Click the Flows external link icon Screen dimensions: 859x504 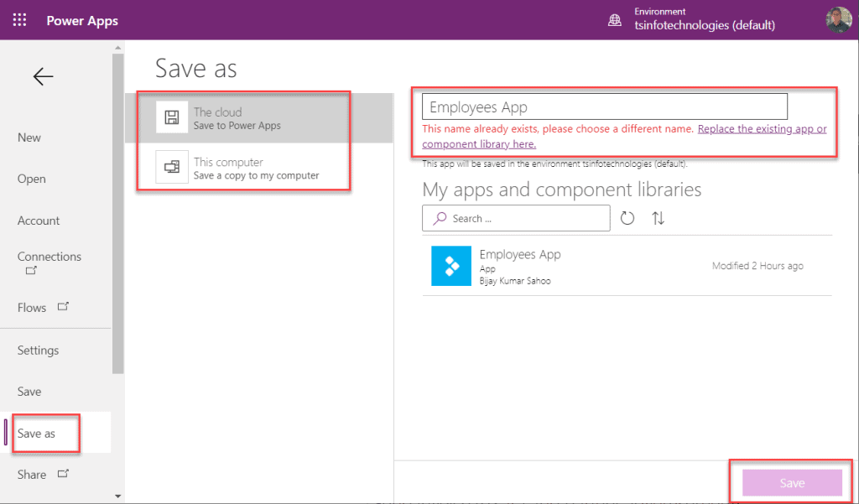coord(63,306)
